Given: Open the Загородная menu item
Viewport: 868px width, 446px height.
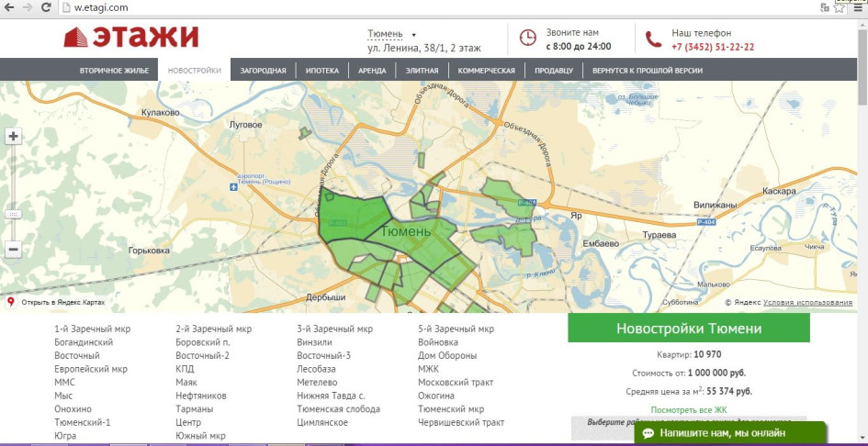Looking at the screenshot, I should [x=263, y=71].
